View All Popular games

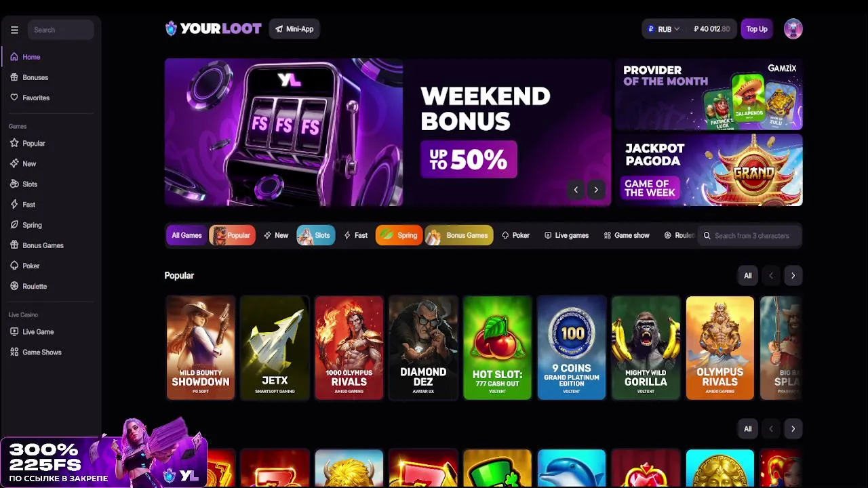pyautogui.click(x=747, y=276)
